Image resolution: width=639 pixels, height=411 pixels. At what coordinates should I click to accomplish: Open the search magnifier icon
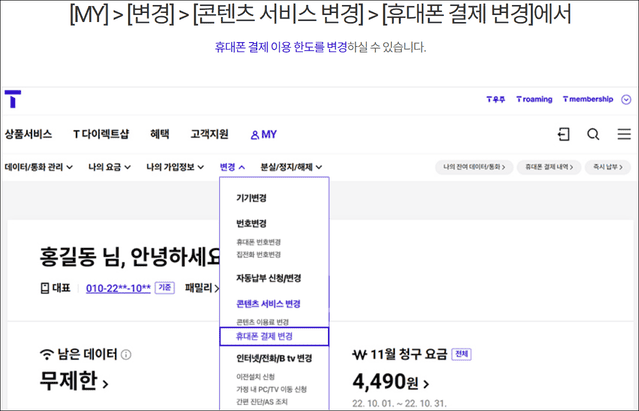(x=593, y=134)
